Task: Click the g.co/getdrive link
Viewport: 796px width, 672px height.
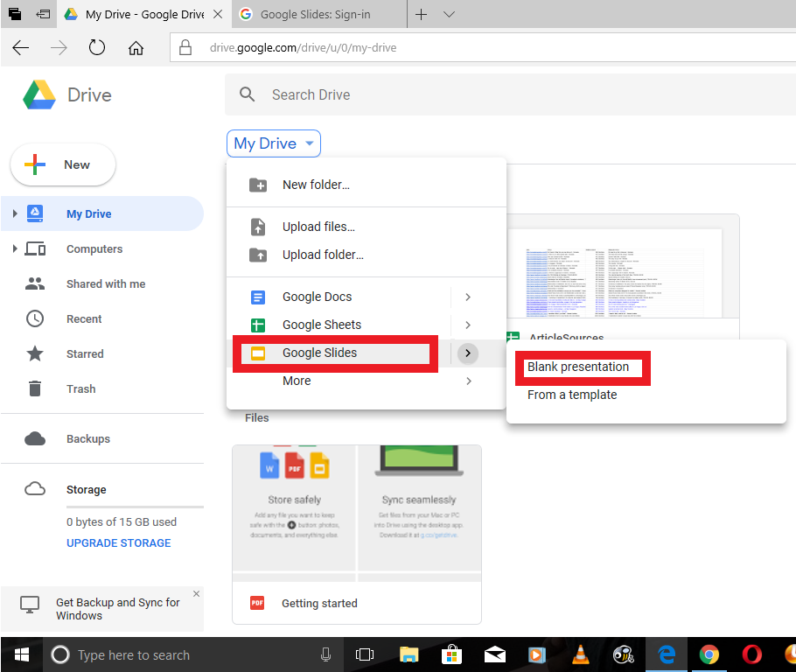Action: click(439, 535)
